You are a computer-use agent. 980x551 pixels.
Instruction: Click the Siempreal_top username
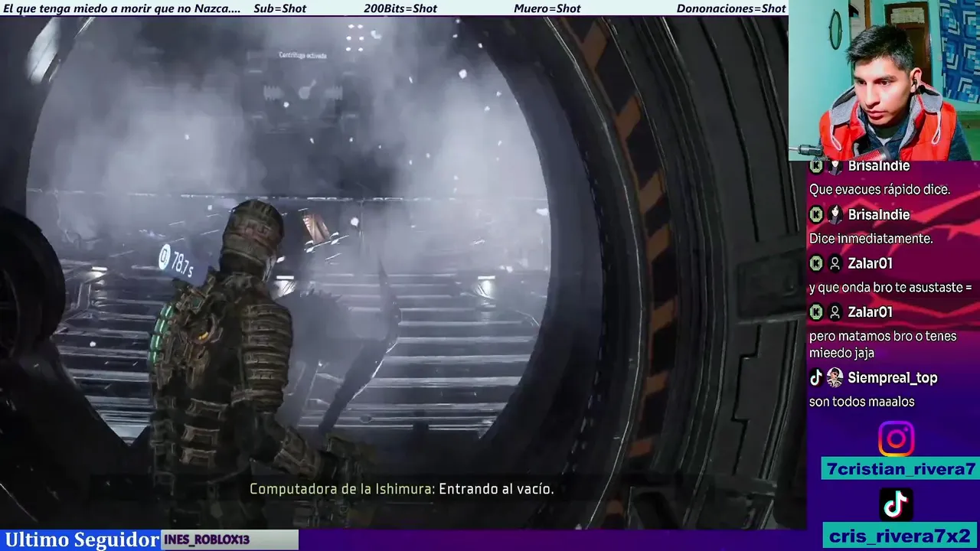click(892, 378)
